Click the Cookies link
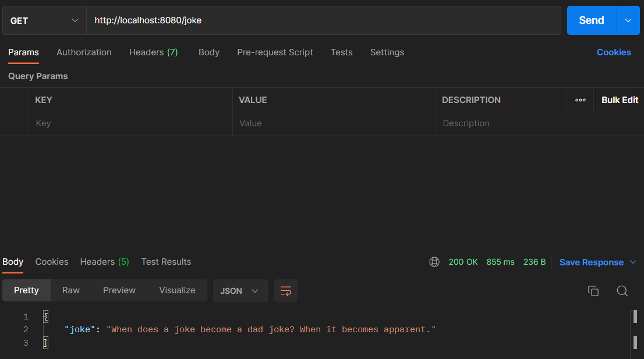The height and width of the screenshot is (359, 644). [x=613, y=52]
